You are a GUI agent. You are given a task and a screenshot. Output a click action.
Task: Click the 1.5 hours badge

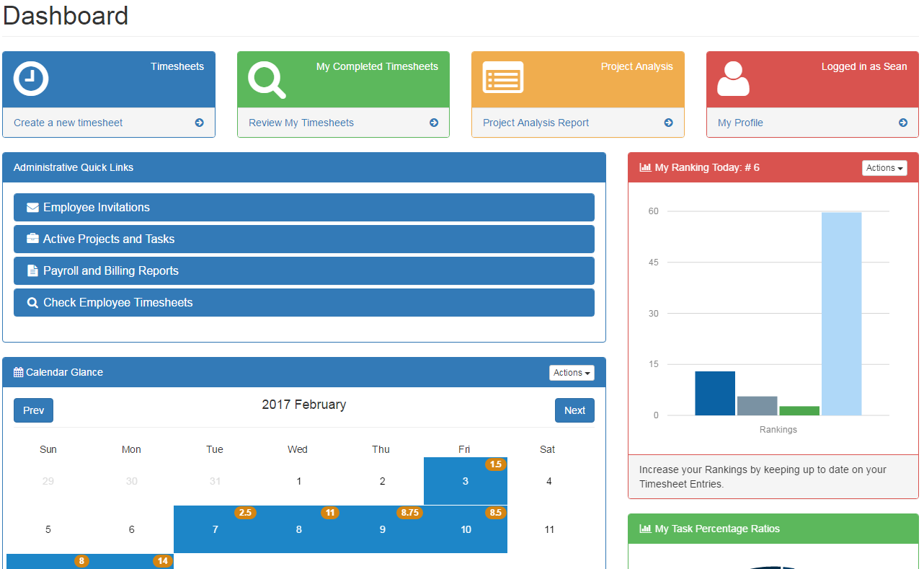pyautogui.click(x=496, y=464)
